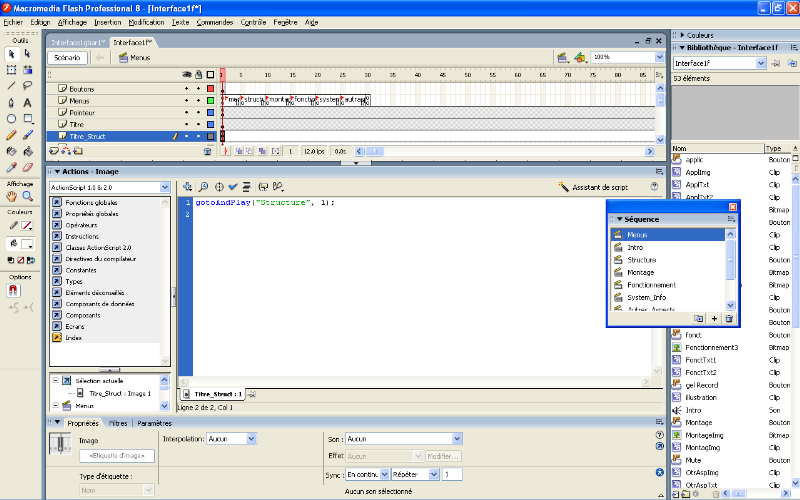Click the Assistant de script button
The image size is (800, 500).
[592, 186]
